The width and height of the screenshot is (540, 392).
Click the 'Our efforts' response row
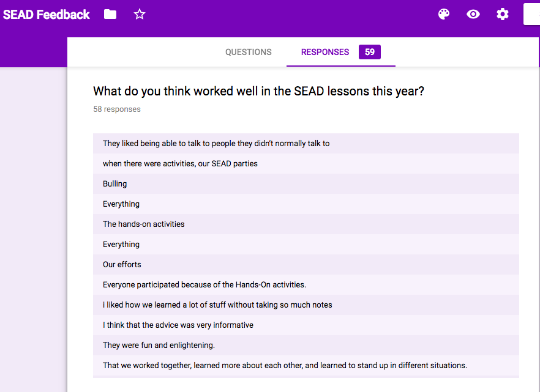(x=122, y=264)
